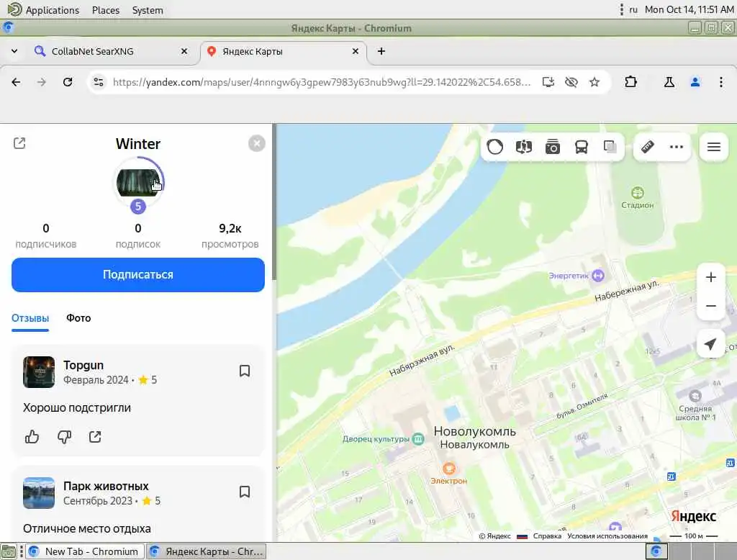The image size is (737, 560).
Task: Locate me with the arrow button
Action: pyautogui.click(x=710, y=344)
